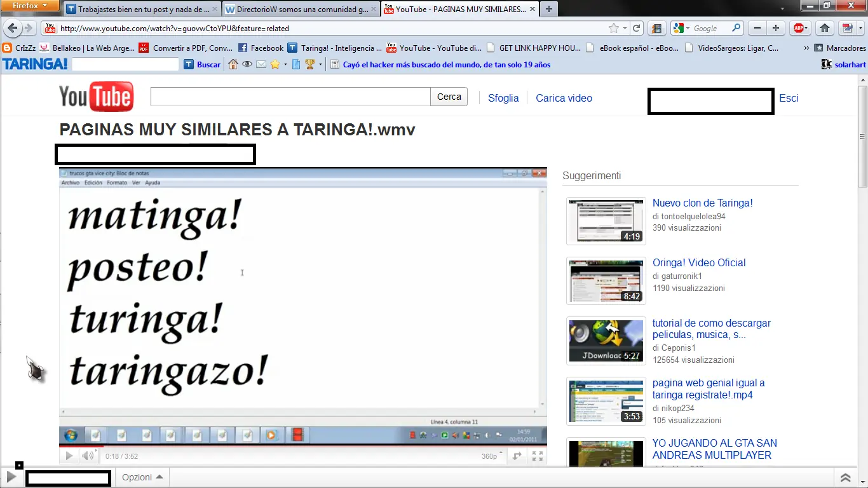868x488 pixels.
Task: Open the Cayó el hacker news headline
Action: tap(447, 64)
